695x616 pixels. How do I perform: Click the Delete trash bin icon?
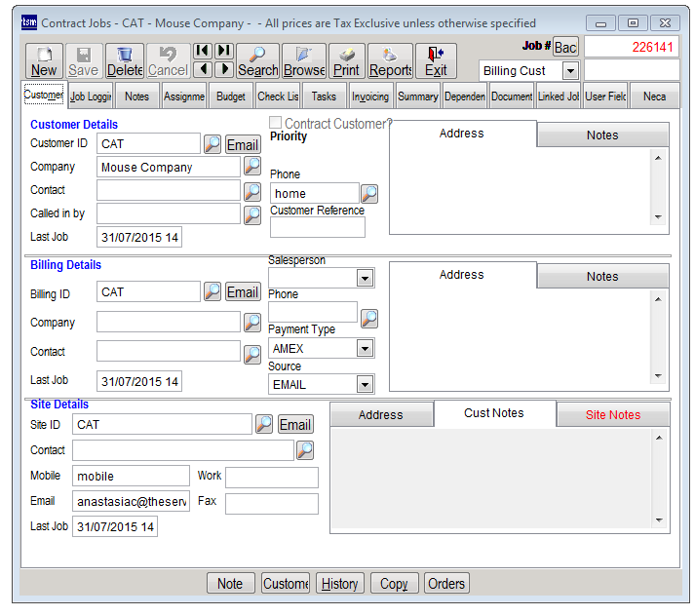click(x=125, y=60)
